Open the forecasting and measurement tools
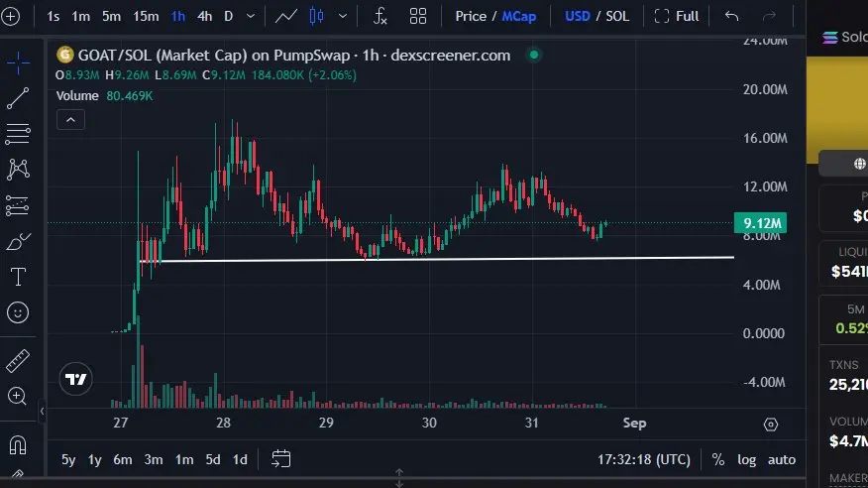The width and height of the screenshot is (868, 488). pos(18,205)
